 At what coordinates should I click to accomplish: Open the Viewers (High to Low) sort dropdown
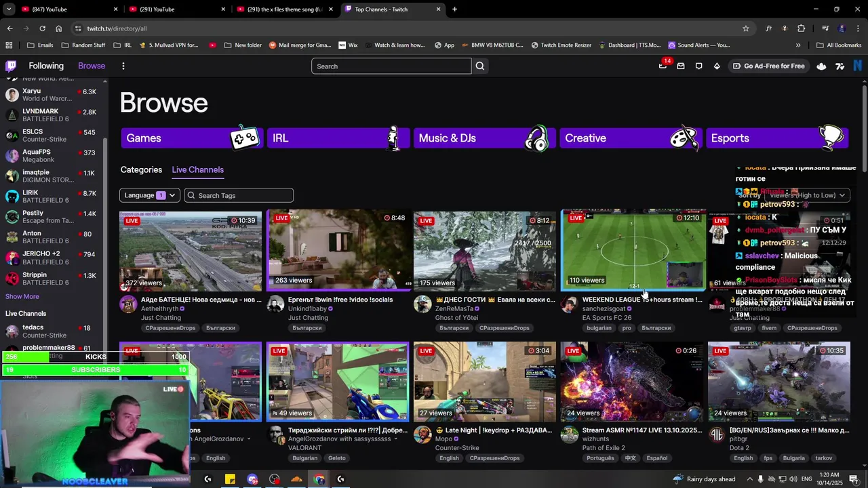pos(807,195)
